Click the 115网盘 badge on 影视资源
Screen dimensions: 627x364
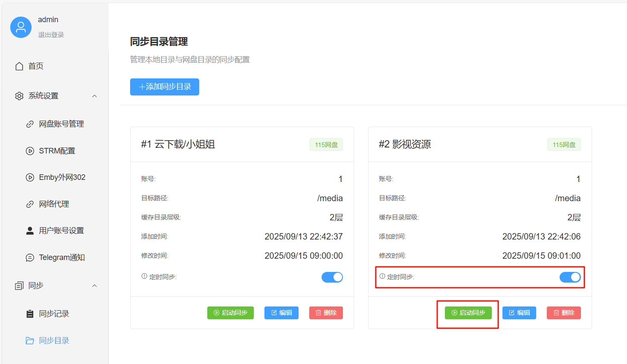(x=564, y=144)
